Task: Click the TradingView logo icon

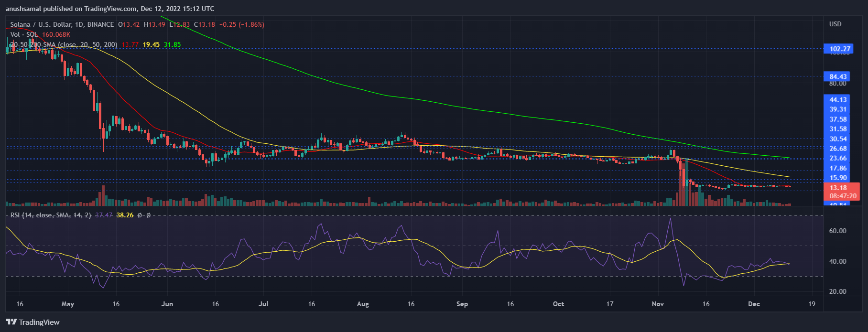Action: (11, 322)
